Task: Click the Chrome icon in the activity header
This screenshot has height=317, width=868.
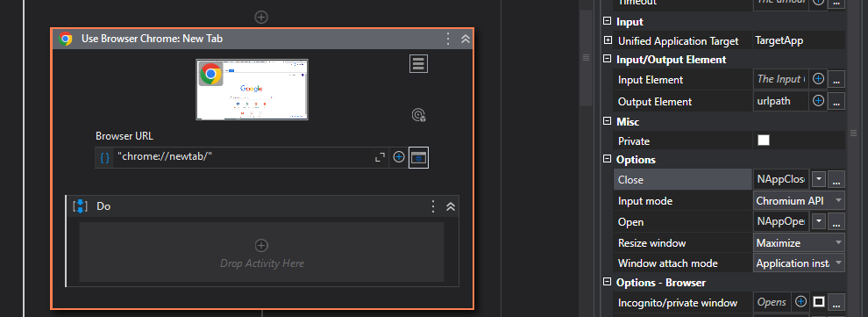Action: click(66, 39)
